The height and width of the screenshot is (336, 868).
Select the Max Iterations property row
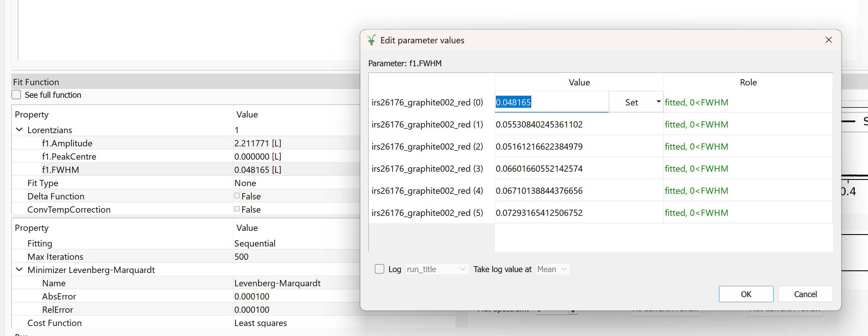(186, 256)
